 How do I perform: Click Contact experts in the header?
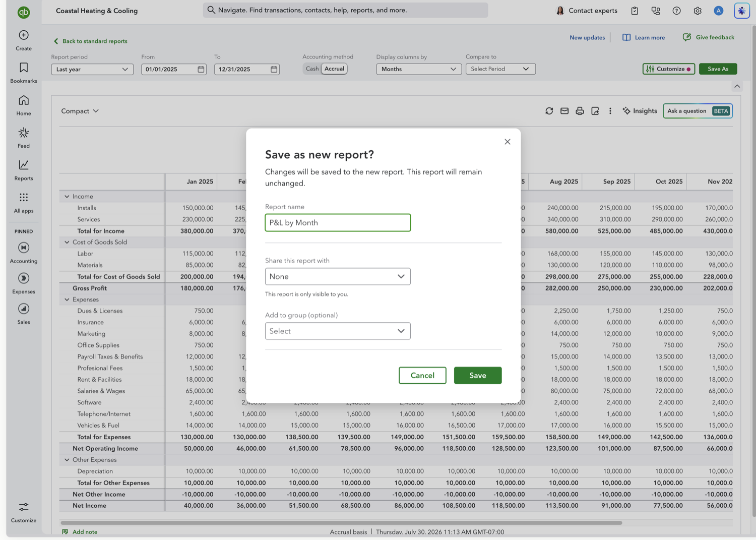click(x=587, y=11)
